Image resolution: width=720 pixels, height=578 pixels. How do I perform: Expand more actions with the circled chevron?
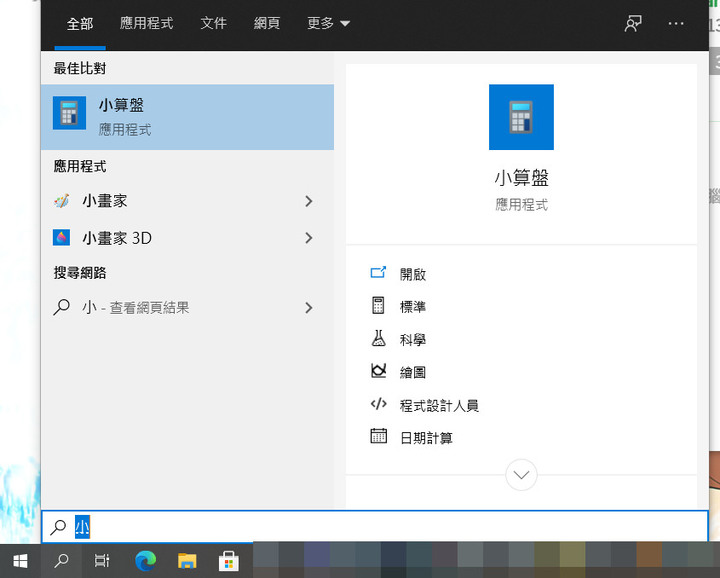point(521,475)
